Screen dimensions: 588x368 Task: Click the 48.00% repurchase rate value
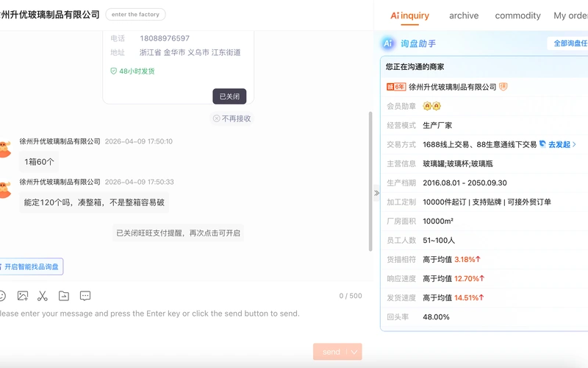[436, 317]
